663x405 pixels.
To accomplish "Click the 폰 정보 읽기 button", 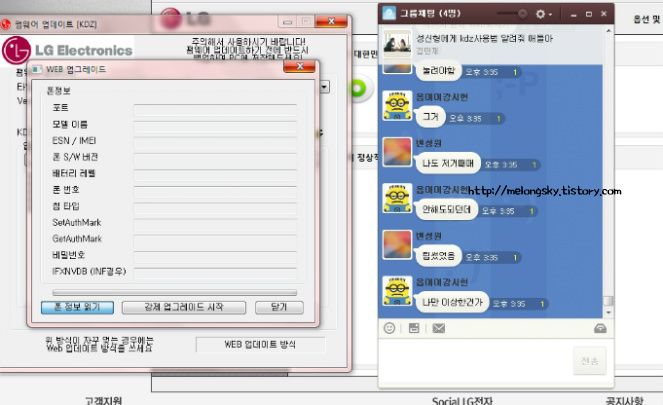I will [x=77, y=307].
